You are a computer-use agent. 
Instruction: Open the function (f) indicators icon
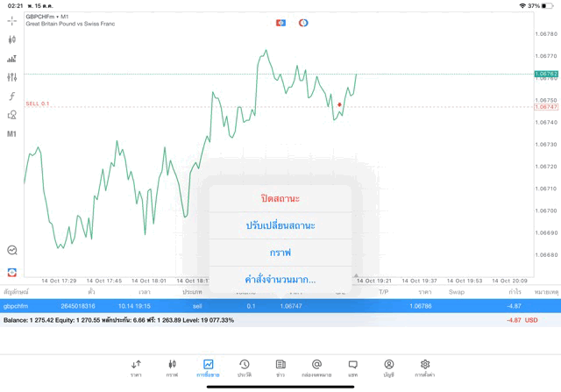point(11,96)
